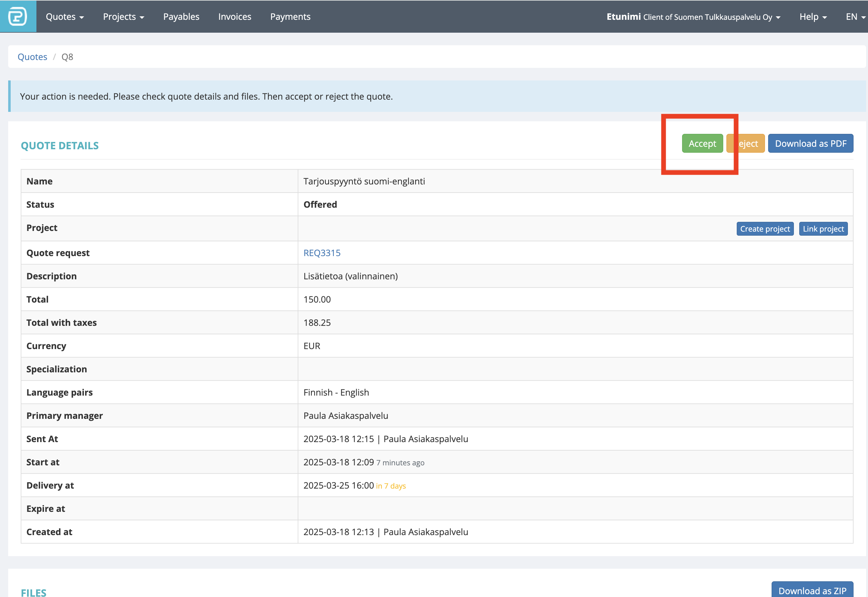
Task: Open the Invoices page
Action: 235,17
